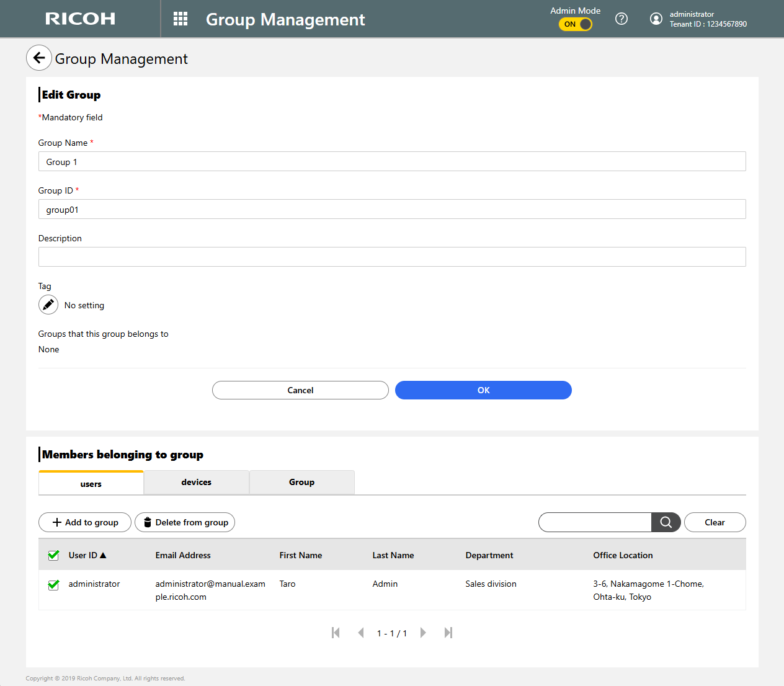Click Delete from group button

pos(185,522)
